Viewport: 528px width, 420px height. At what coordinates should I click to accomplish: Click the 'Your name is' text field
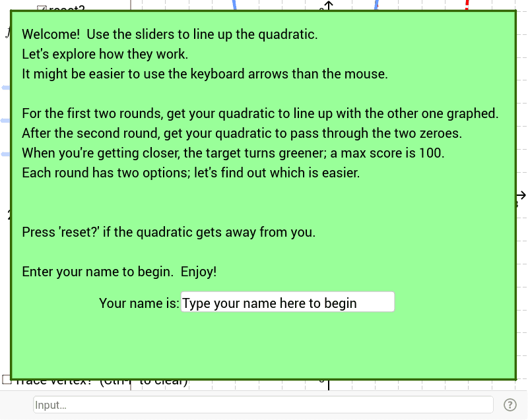288,302
